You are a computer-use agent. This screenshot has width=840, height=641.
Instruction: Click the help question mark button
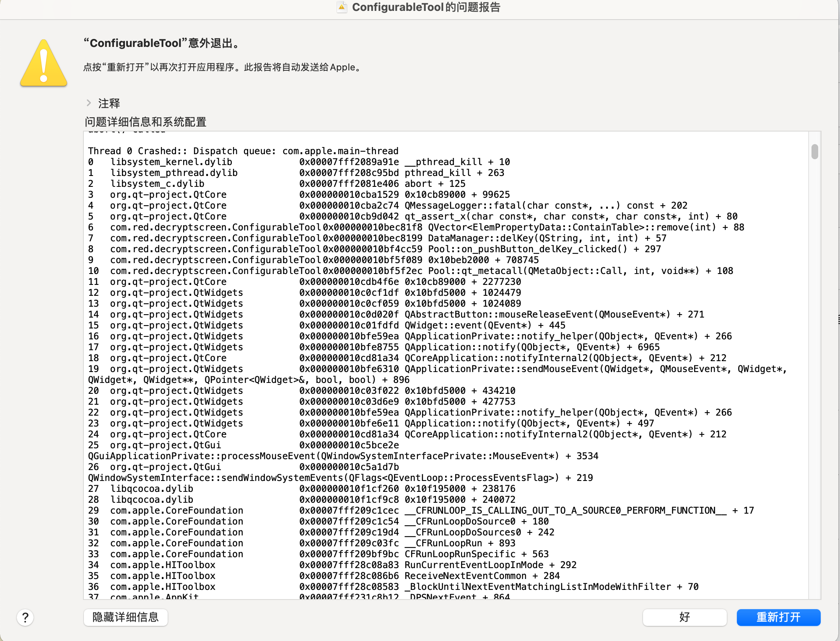[25, 617]
